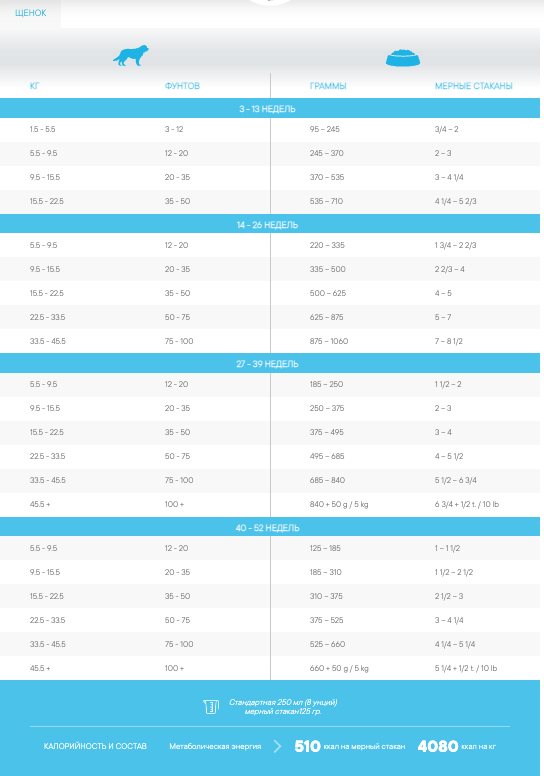Click the 4080 ккал на кг value
The width and height of the screenshot is (544, 776).
point(456,746)
